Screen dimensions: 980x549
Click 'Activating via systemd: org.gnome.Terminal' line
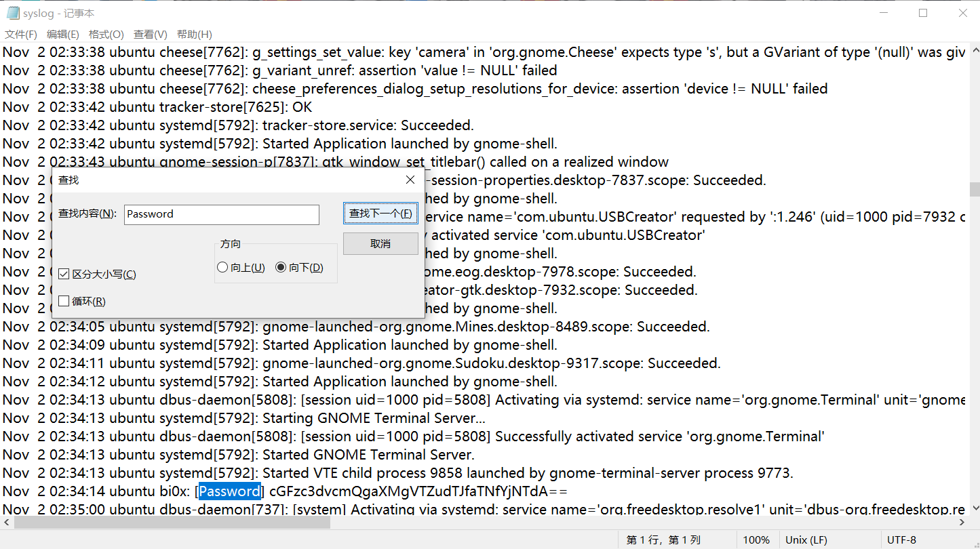(x=484, y=400)
